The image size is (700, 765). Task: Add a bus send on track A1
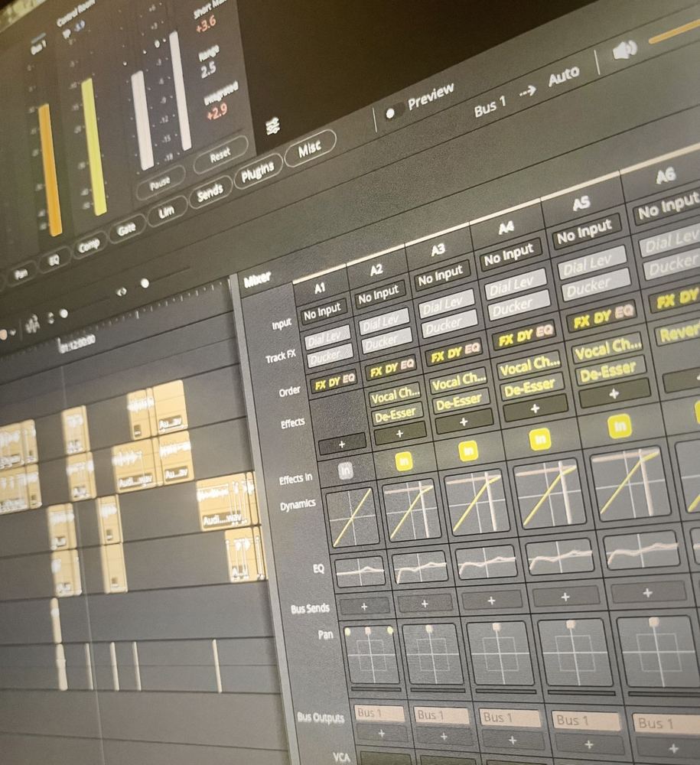tap(364, 607)
